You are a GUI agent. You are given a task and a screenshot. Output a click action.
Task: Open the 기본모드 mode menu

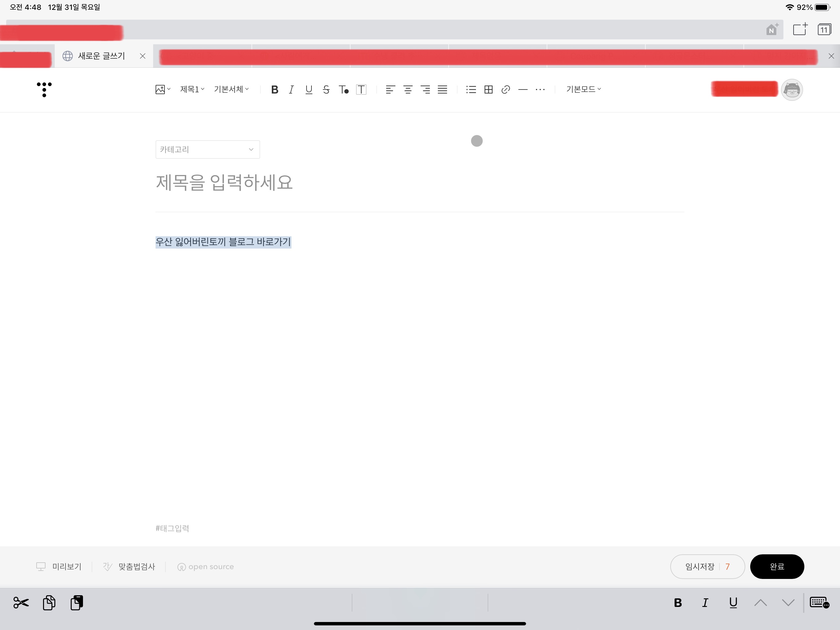pos(584,89)
